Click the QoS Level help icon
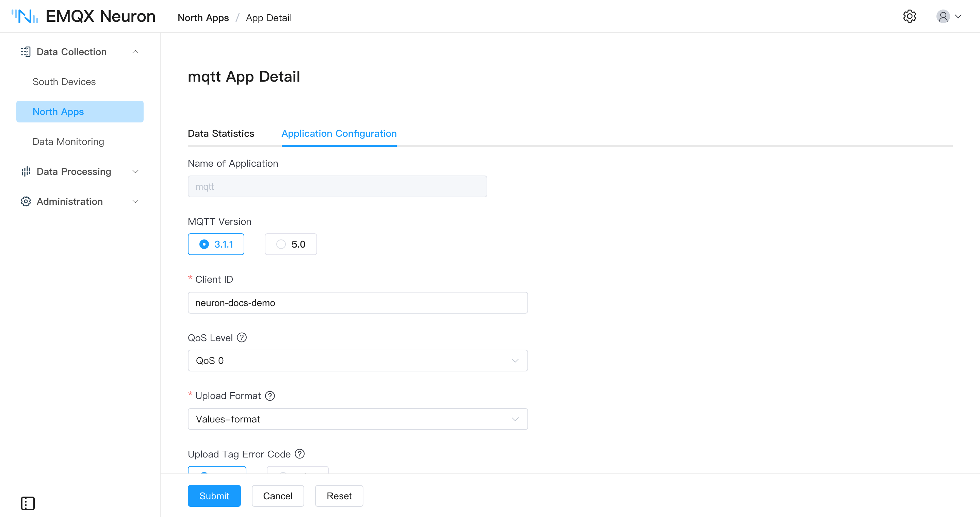 (242, 337)
